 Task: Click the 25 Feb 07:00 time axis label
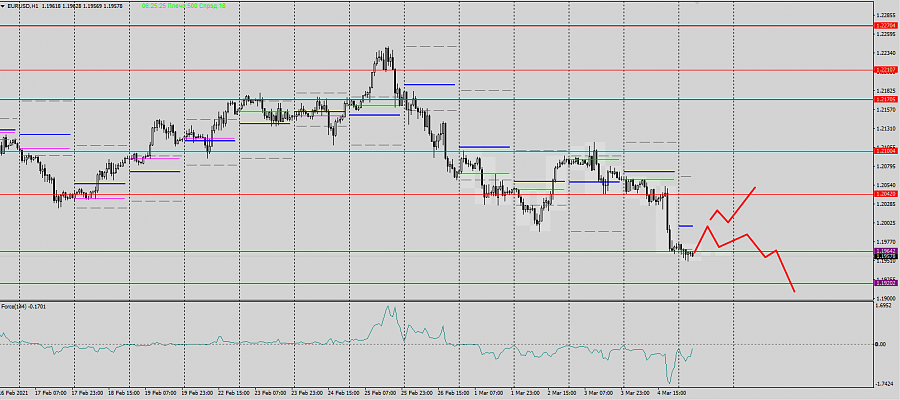[381, 394]
